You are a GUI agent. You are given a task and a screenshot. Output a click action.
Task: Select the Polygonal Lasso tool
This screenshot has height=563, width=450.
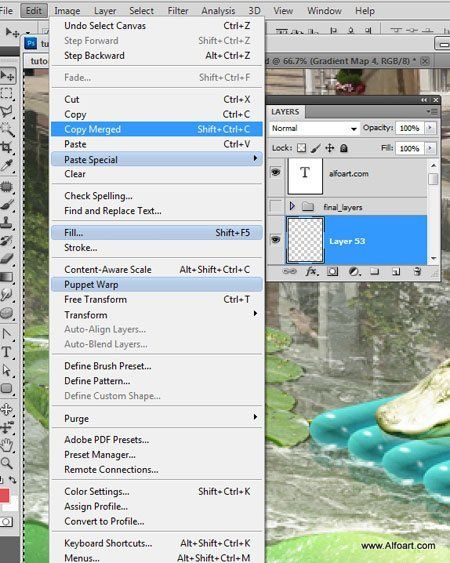pyautogui.click(x=6, y=111)
